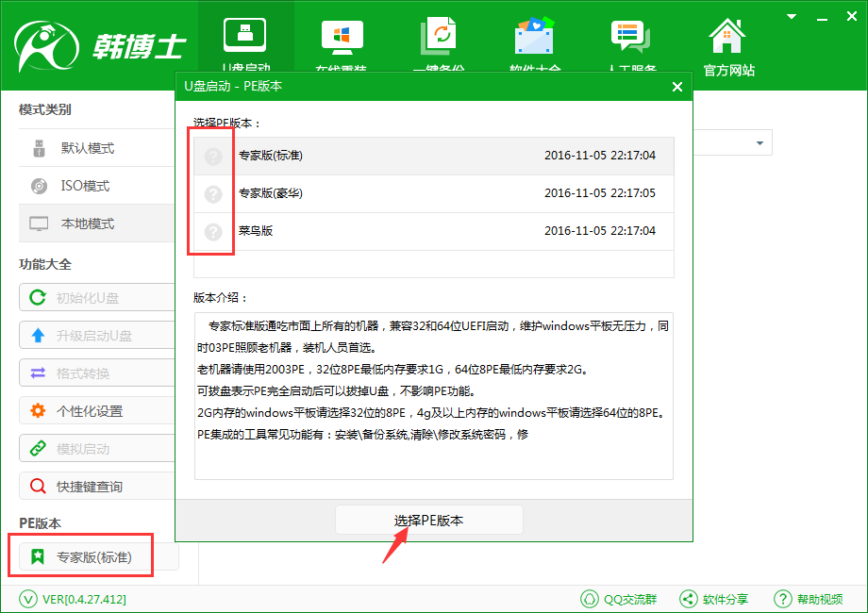Screen dimensions: 868x613
Task: Close the U盘启动 - PE版本 dialog
Action: [676, 87]
